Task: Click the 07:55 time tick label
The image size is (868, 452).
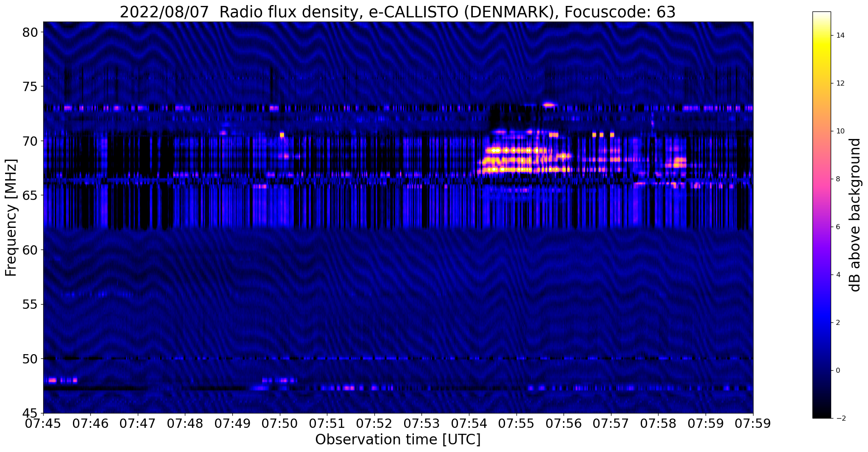Action: pos(516,423)
